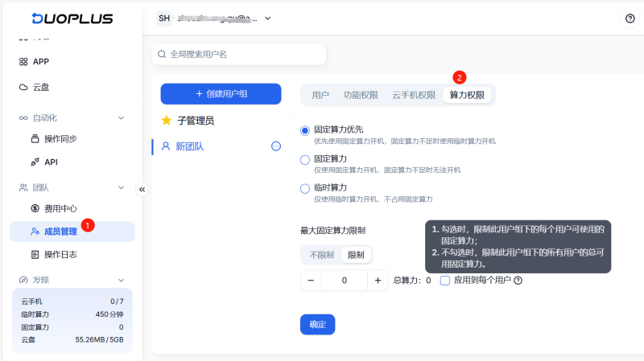644x361 pixels.
Task: Increase fixed compute with plus stepper
Action: (x=378, y=281)
